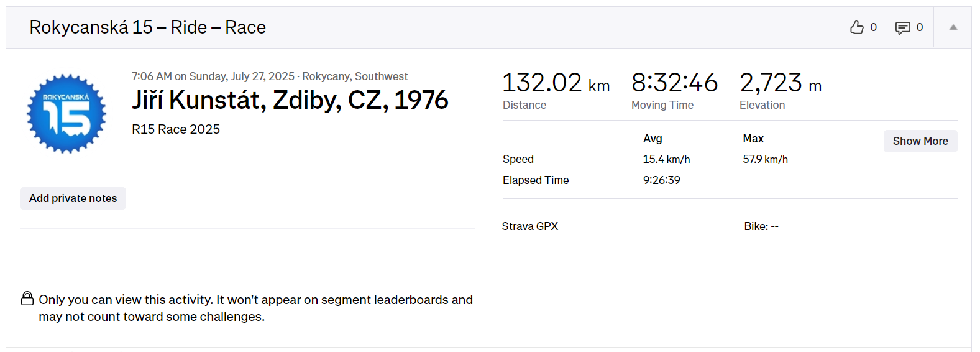The width and height of the screenshot is (980, 352).
Task: Click the Rokycanská 15 badge logo
Action: 66,114
